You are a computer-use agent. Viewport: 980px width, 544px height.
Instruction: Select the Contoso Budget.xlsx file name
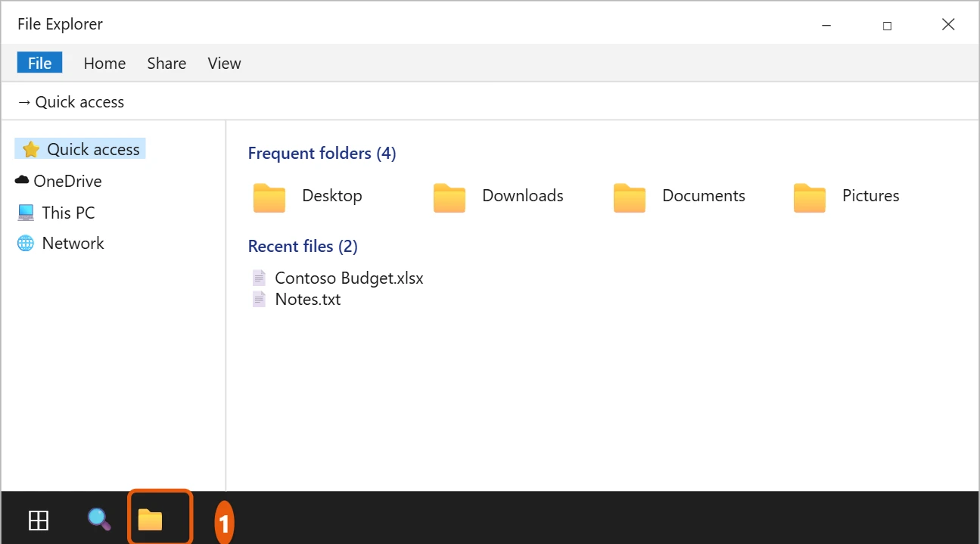(350, 278)
